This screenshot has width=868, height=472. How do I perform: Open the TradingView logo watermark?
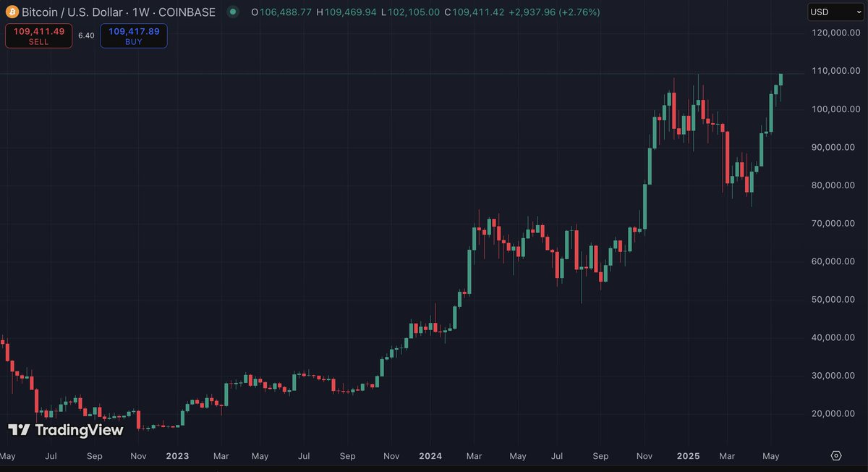click(67, 430)
